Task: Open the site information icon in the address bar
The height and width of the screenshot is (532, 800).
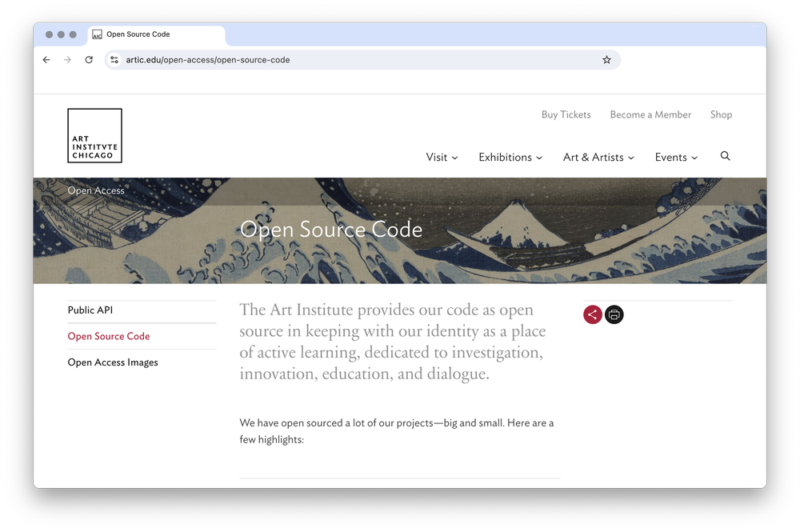Action: point(114,60)
